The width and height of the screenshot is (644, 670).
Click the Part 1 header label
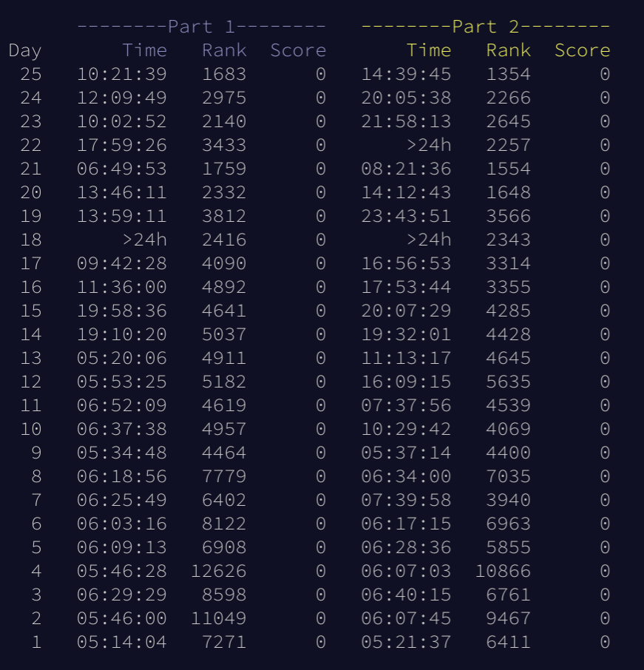coord(201,27)
